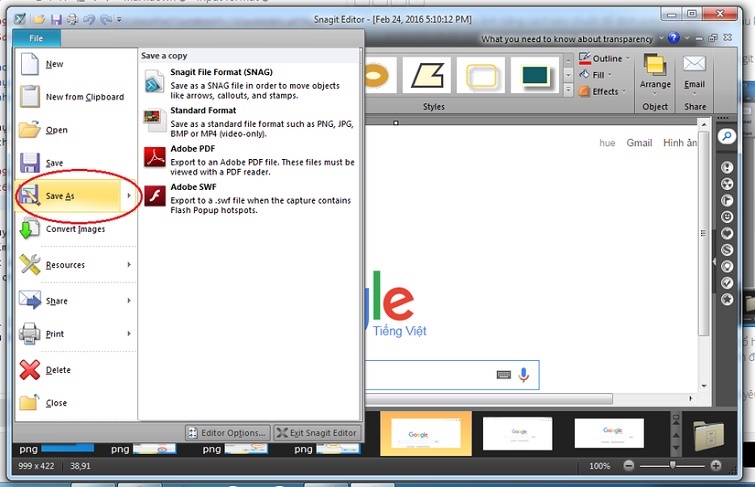
Task: Expand the Share submenu arrow
Action: point(129,300)
